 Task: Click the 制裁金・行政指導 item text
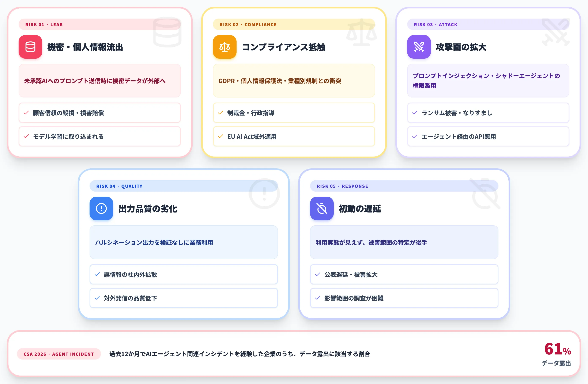(x=251, y=113)
